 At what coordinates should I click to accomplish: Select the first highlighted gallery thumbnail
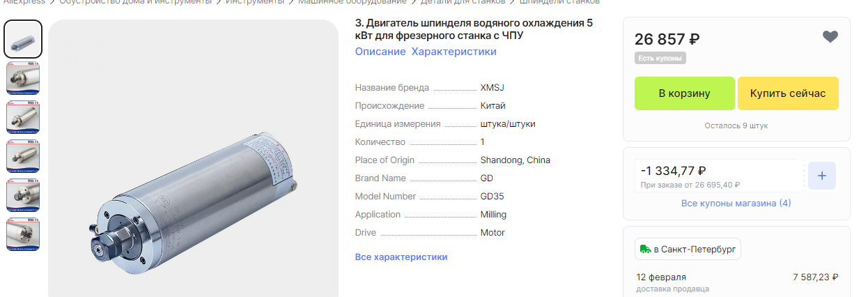pyautogui.click(x=23, y=39)
